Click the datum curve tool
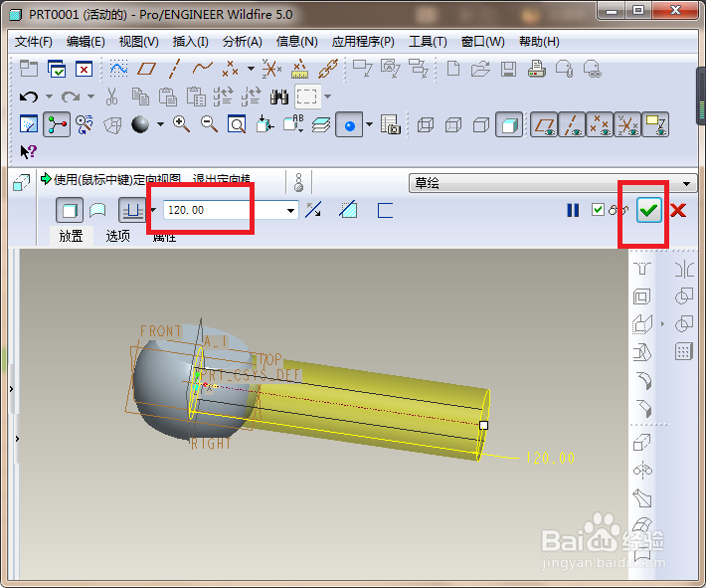This screenshot has height=588, width=706. click(x=203, y=69)
